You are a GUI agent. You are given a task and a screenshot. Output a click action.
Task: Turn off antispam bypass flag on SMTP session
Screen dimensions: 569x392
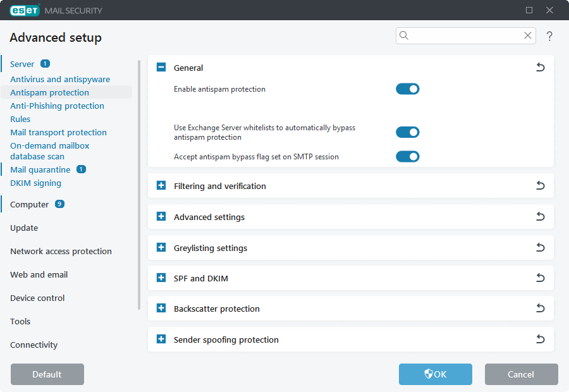tap(408, 156)
